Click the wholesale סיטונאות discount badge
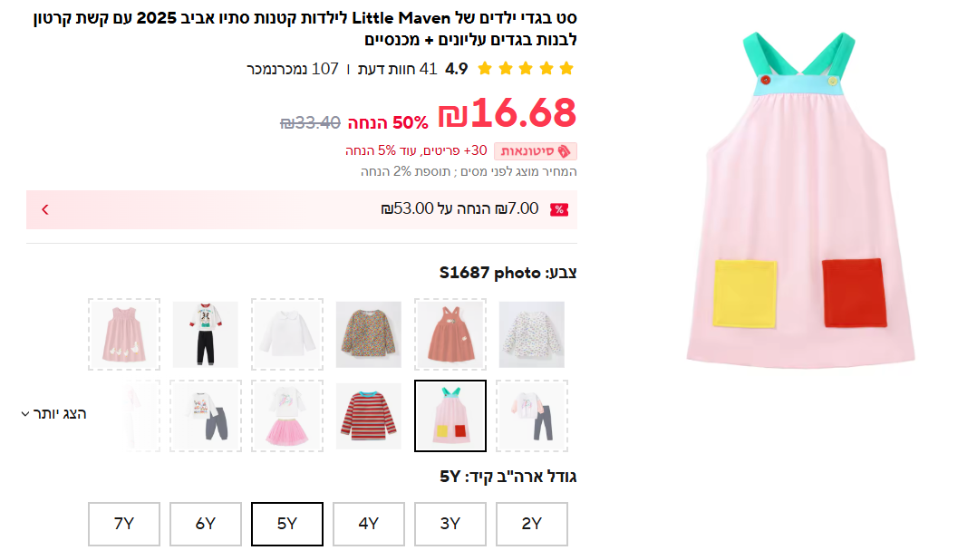 pos(536,151)
